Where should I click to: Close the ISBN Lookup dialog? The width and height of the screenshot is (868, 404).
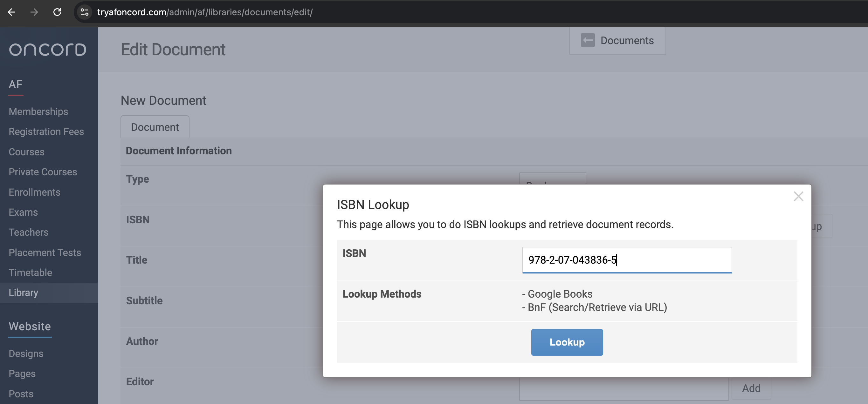tap(798, 196)
